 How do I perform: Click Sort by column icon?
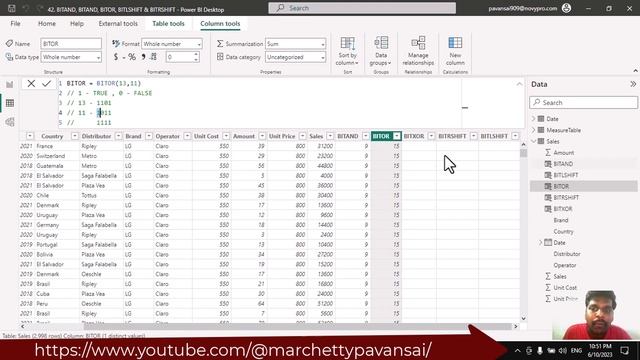(347, 51)
